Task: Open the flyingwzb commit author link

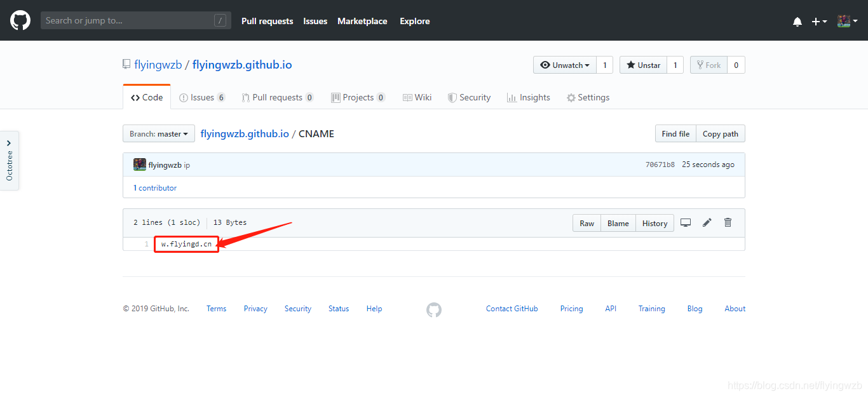Action: [165, 165]
